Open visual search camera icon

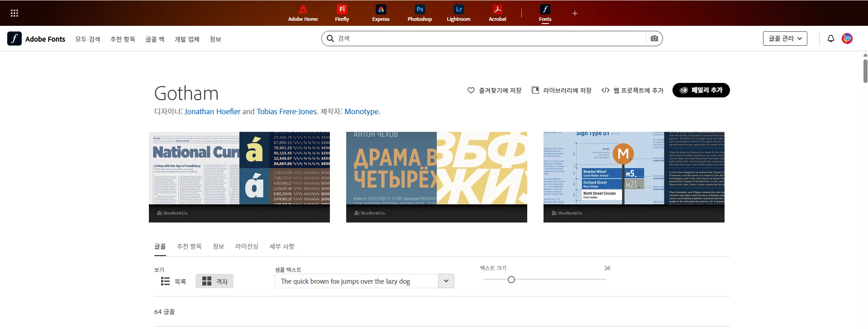[654, 39]
